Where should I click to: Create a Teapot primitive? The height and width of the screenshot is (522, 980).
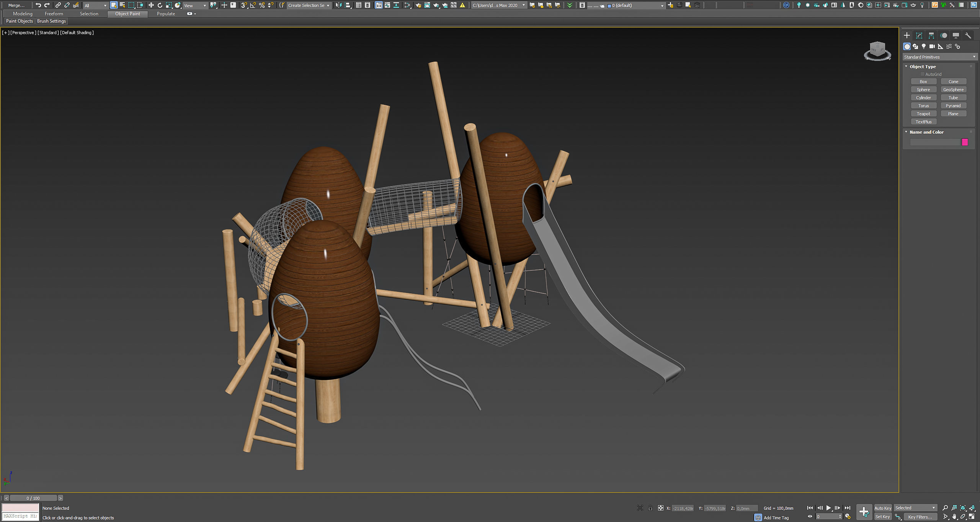(923, 114)
